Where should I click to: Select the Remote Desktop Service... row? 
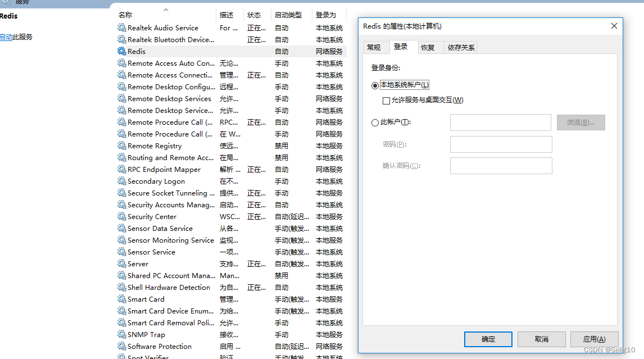tap(231, 110)
